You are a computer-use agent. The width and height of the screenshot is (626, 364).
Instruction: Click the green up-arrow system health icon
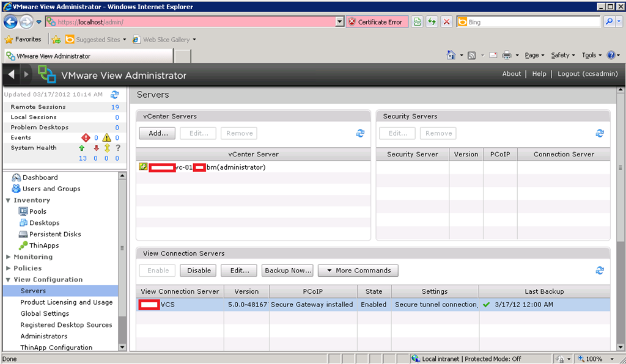[x=82, y=148]
